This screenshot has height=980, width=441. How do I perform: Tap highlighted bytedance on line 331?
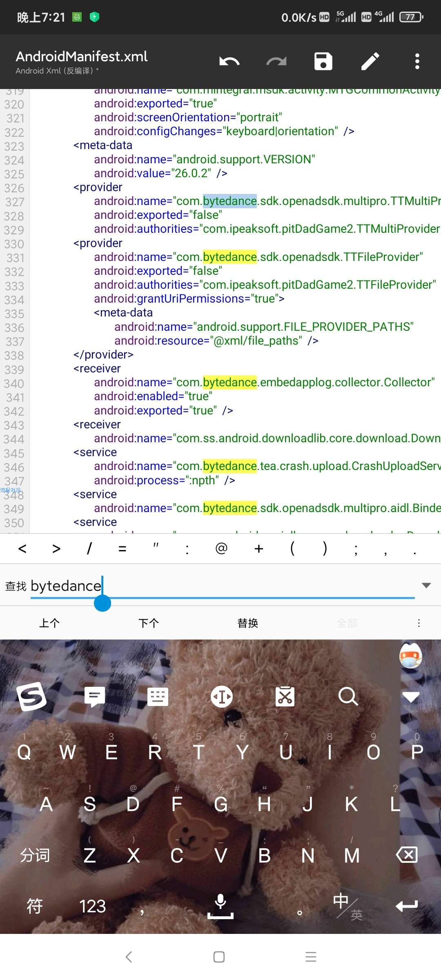tap(230, 257)
